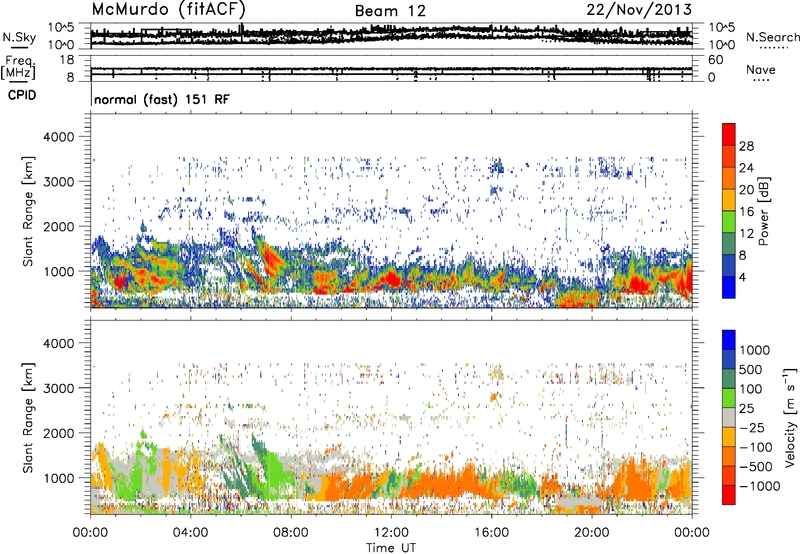The height and width of the screenshot is (554, 800).
Task: Click '2000' tick on the power panel
Action: pos(58,226)
